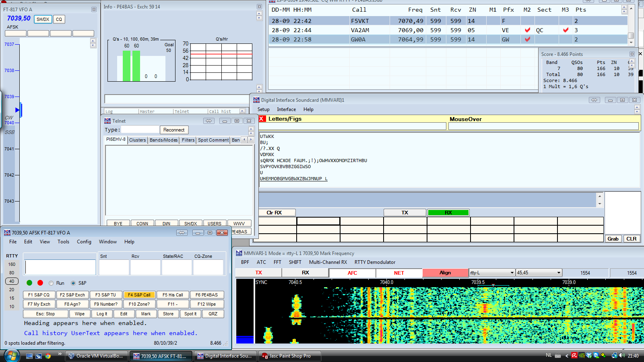Image resolution: width=644 pixels, height=362 pixels.
Task: Click the red X icon beside Letters/Figs
Action: click(x=262, y=119)
